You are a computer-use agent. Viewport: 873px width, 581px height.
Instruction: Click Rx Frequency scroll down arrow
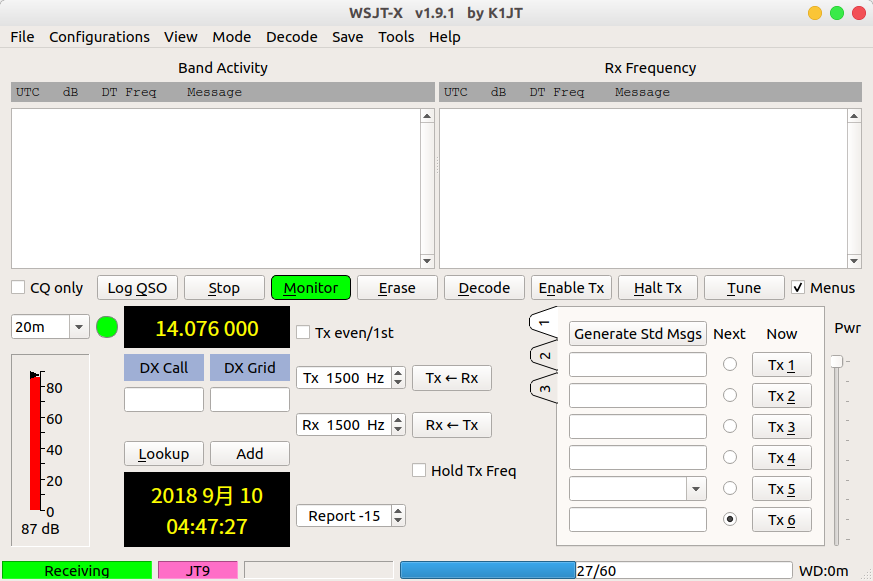tap(854, 261)
